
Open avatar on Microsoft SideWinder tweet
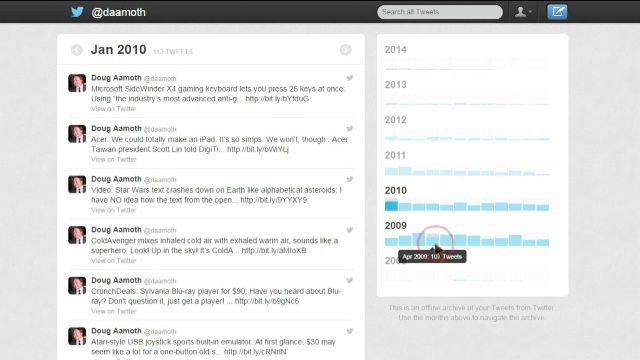(x=77, y=83)
